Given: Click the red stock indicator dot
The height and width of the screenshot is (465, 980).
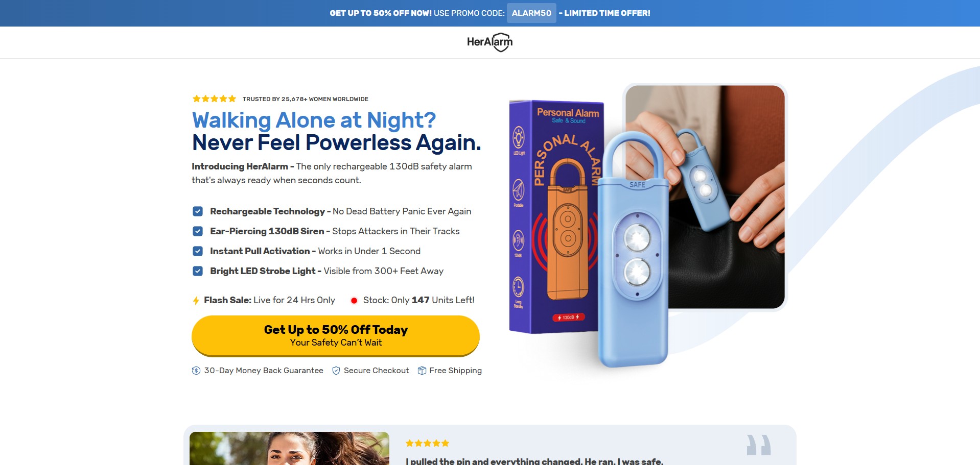Looking at the screenshot, I should click(354, 301).
